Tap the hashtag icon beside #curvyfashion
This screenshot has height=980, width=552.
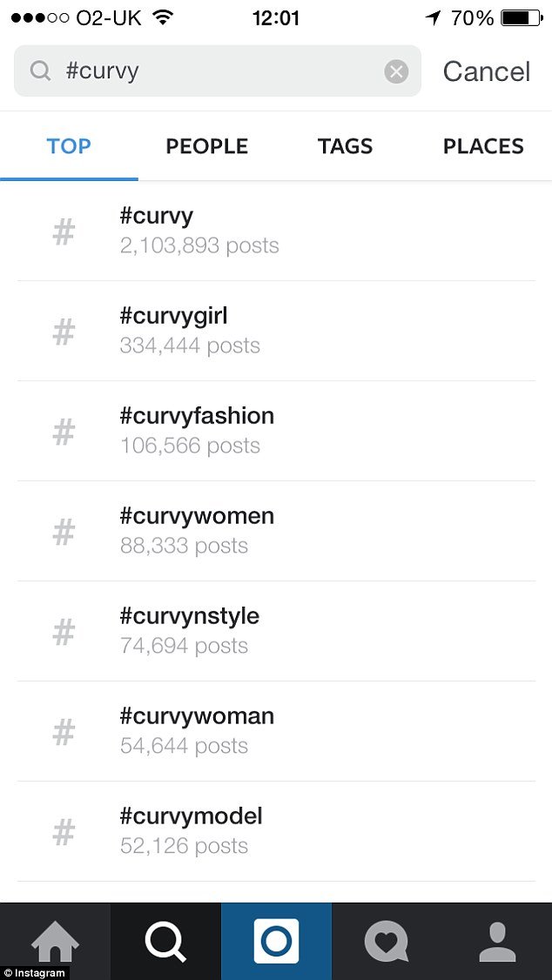[x=63, y=430]
